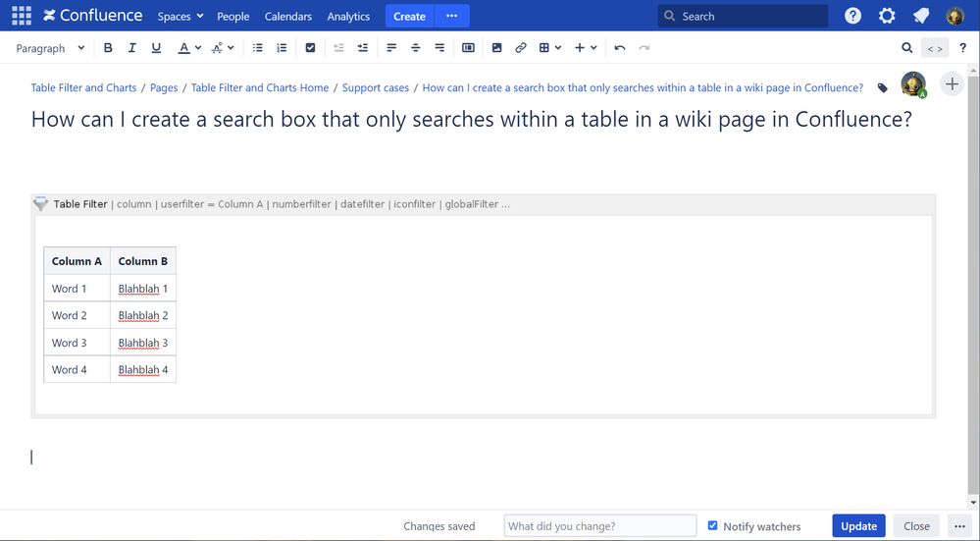Apply italic formatting
The width and height of the screenshot is (980, 541).
tap(131, 47)
